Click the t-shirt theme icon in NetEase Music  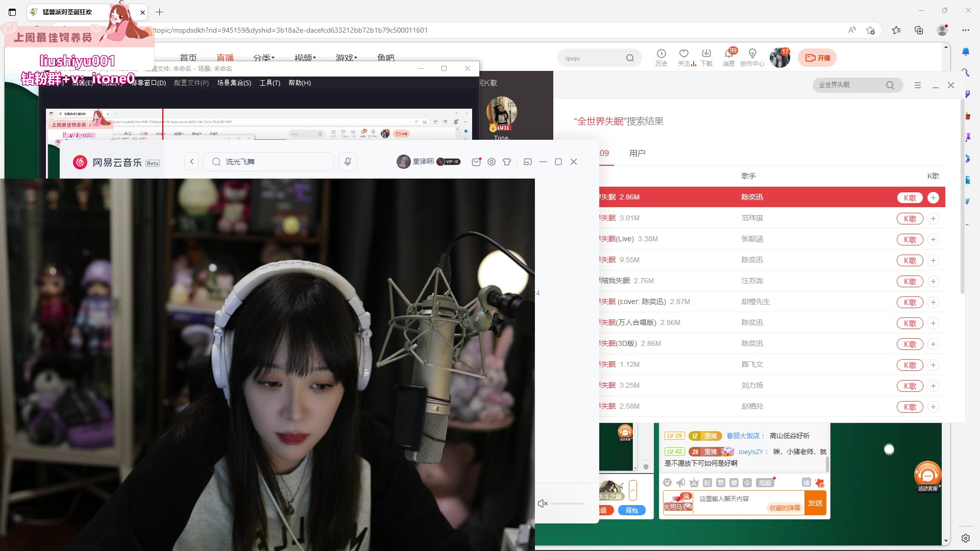click(x=507, y=161)
